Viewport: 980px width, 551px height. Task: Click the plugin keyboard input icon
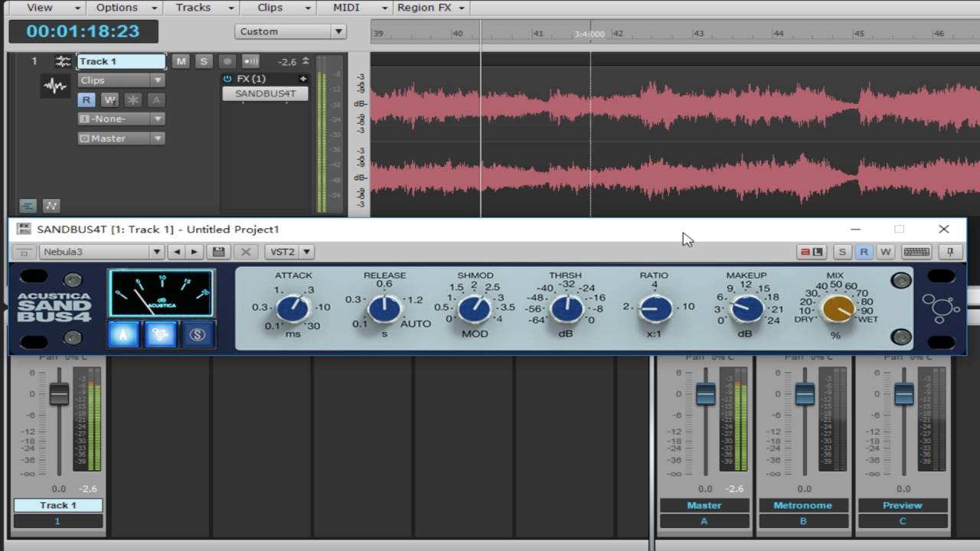coord(916,252)
